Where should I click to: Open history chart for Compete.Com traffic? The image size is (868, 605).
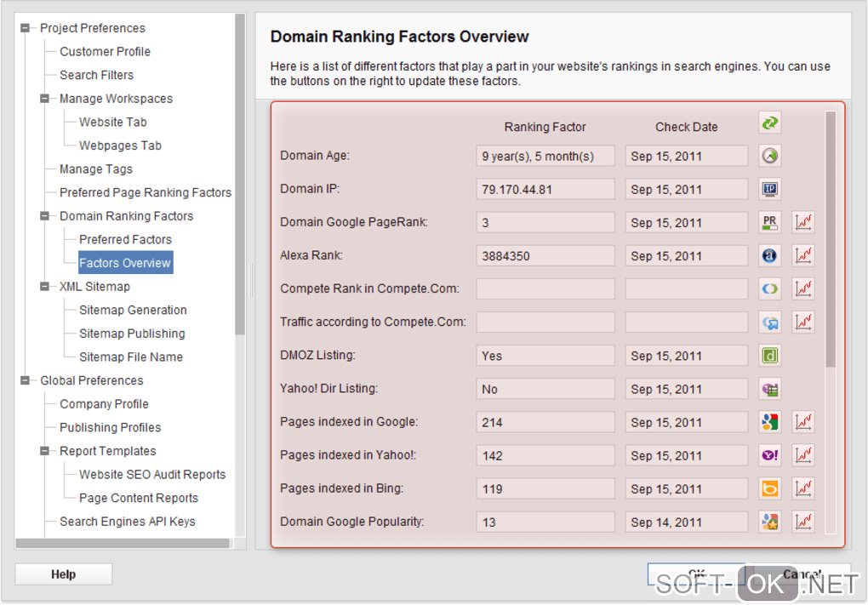click(803, 322)
